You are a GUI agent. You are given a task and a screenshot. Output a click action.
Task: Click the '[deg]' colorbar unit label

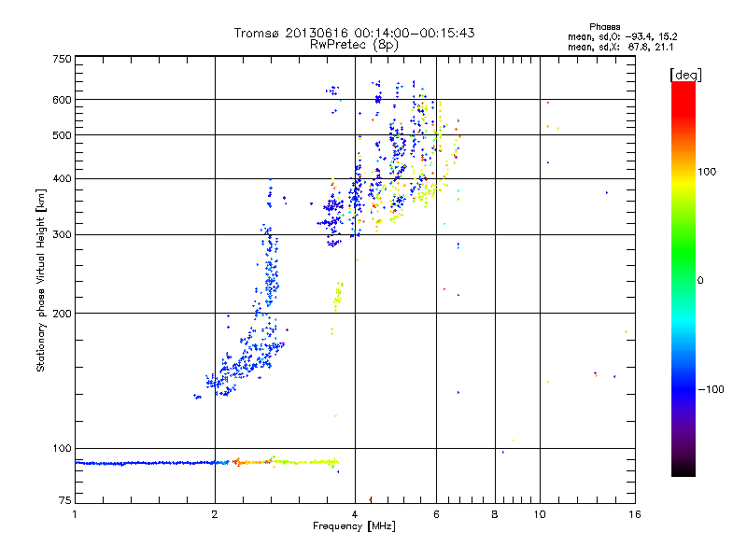685,75
